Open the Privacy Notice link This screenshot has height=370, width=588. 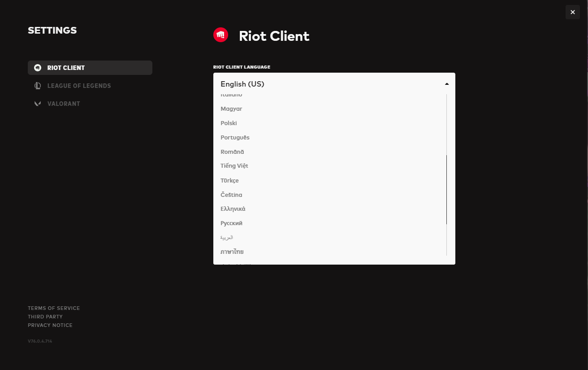coord(50,325)
